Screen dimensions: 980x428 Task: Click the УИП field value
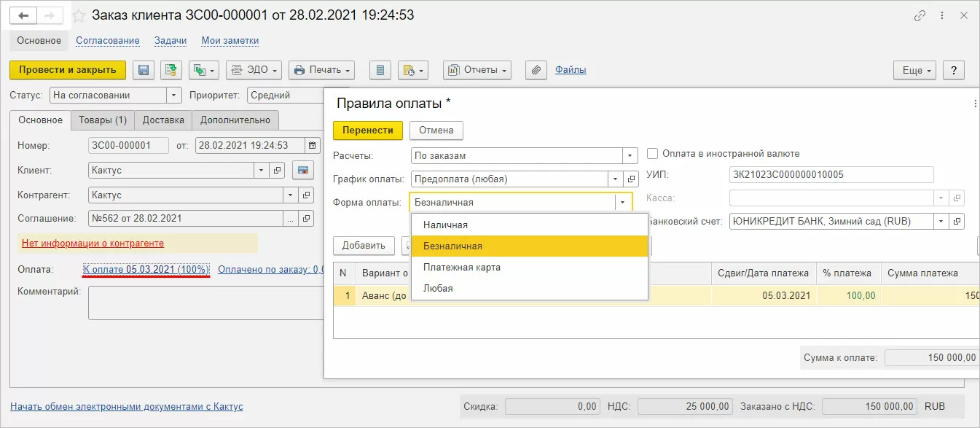pos(831,174)
